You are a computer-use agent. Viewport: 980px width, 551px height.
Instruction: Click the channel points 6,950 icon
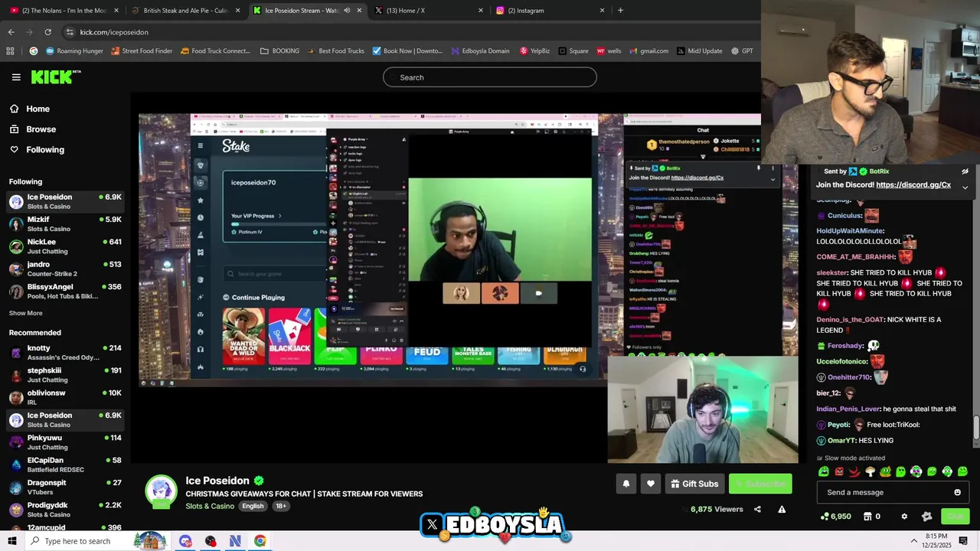(x=835, y=517)
